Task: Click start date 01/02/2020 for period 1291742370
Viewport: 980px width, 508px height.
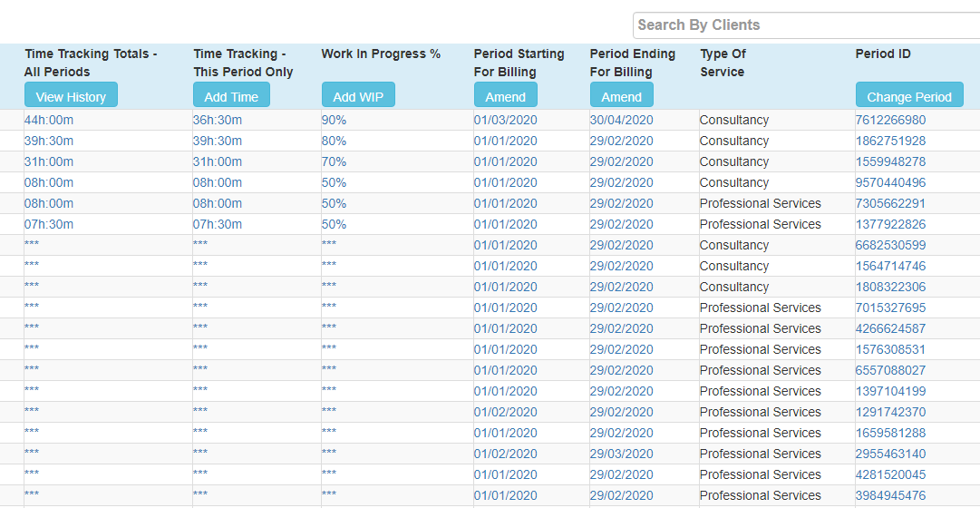Action: click(505, 412)
